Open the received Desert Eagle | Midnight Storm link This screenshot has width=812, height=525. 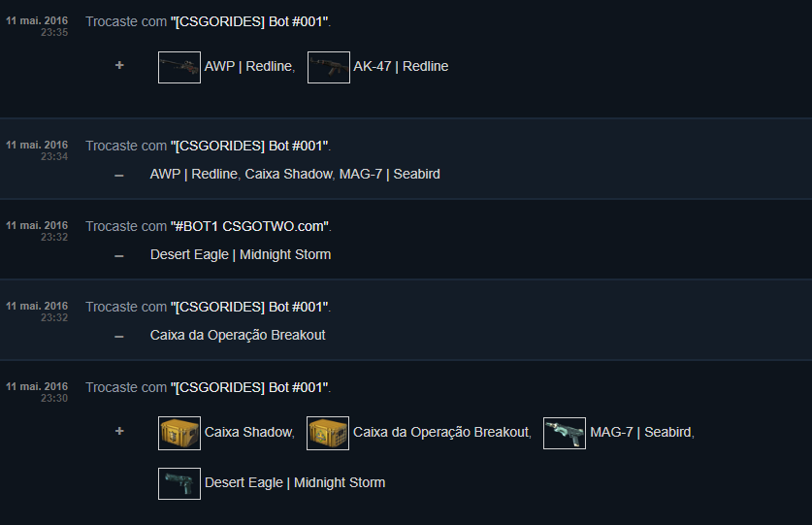(x=295, y=482)
